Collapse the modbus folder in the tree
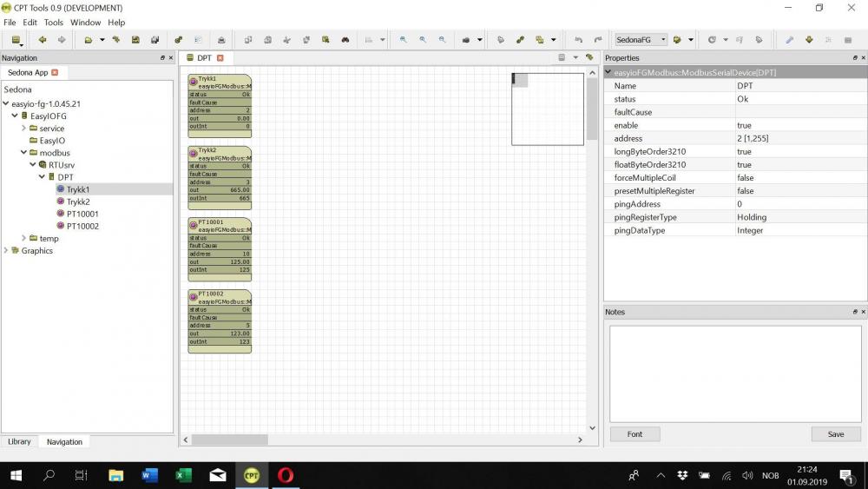The width and height of the screenshot is (868, 489). (23, 153)
